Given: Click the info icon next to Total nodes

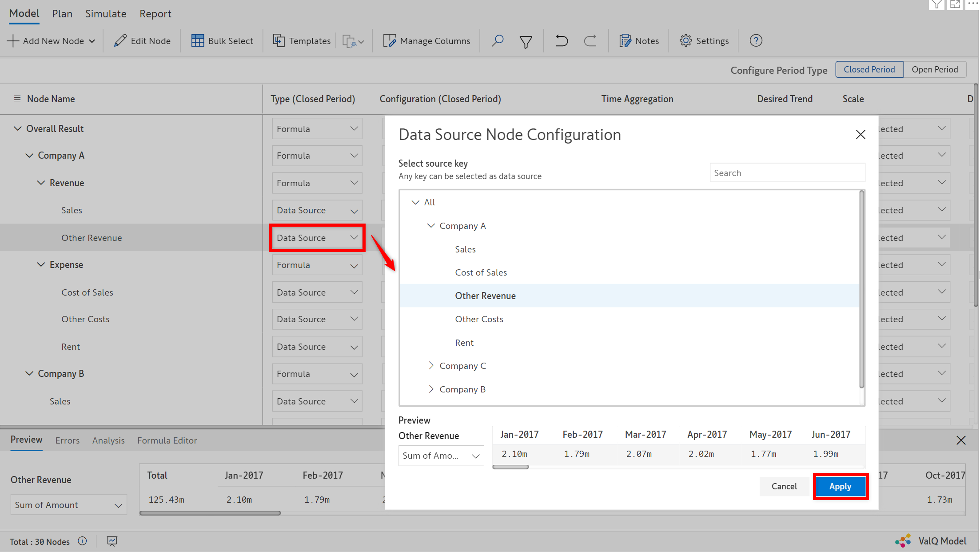Looking at the screenshot, I should click(x=82, y=541).
